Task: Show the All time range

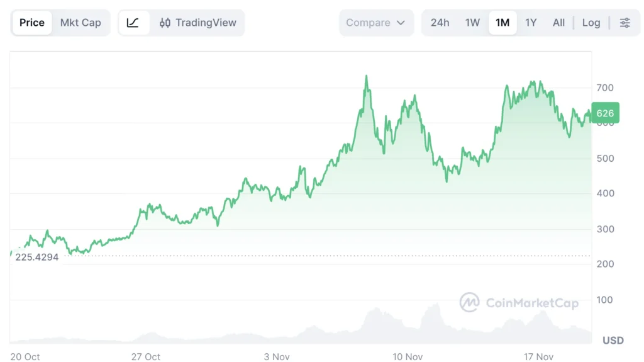Action: 558,23
